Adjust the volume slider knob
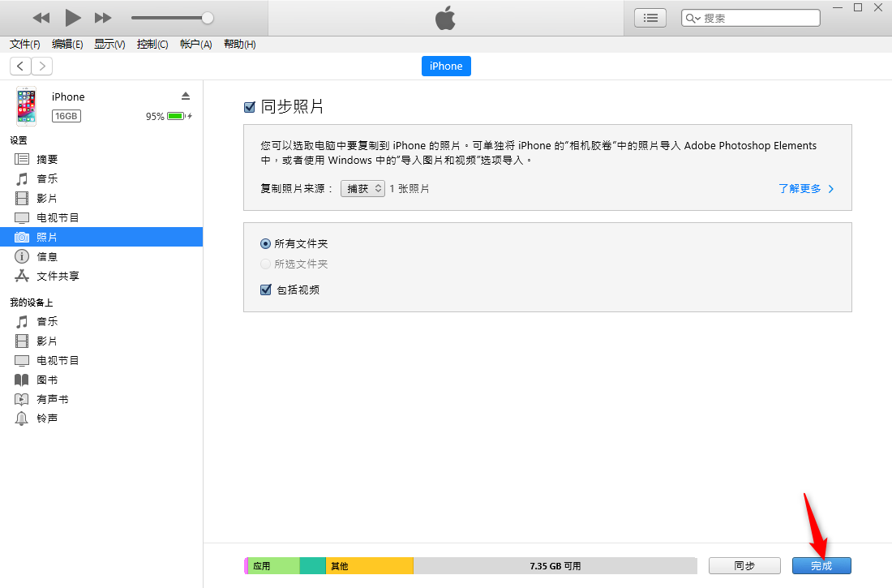892x588 pixels. coord(208,18)
